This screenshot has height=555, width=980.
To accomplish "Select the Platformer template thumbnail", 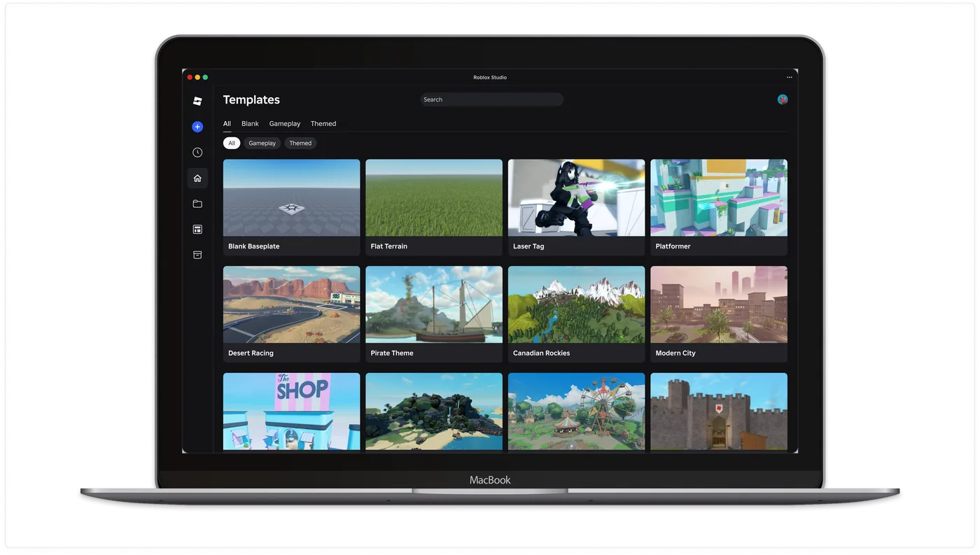I will point(719,198).
